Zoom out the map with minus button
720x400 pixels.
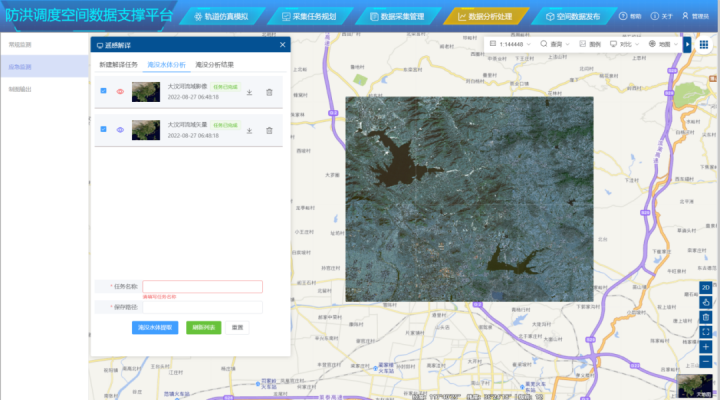(706, 361)
